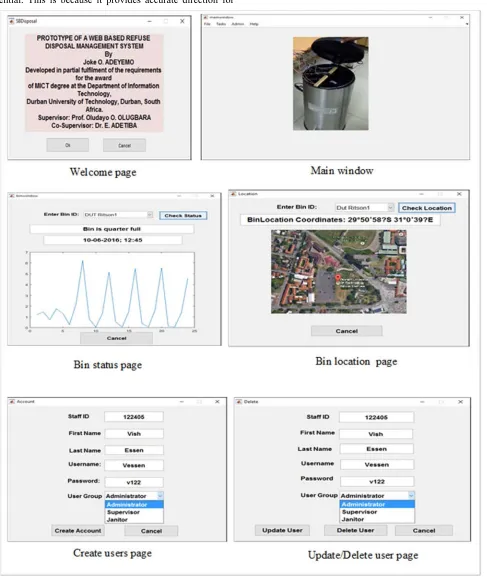Click the title bar icon of Account window
The height and width of the screenshot is (582, 487).
coord(12,402)
